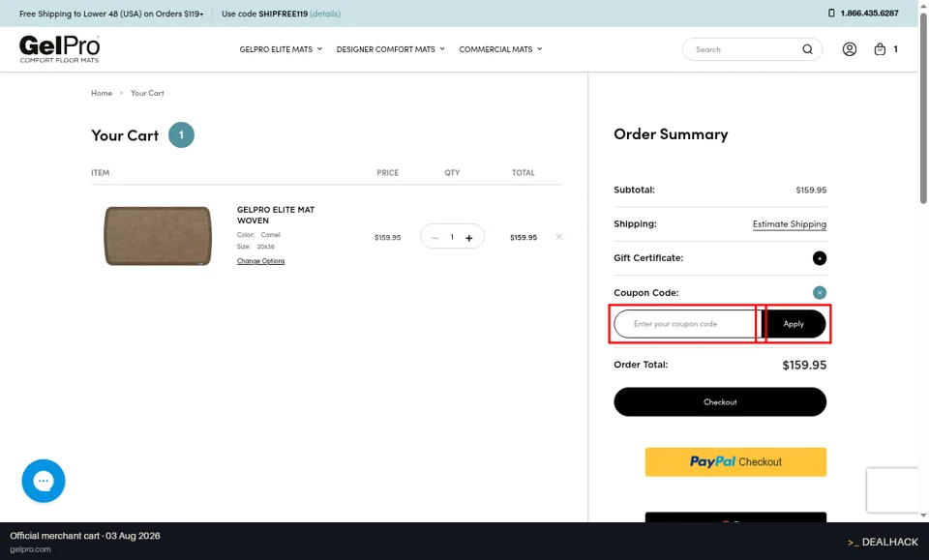Expand Designer Comfort Mats menu
This screenshot has height=560, width=929.
click(390, 49)
